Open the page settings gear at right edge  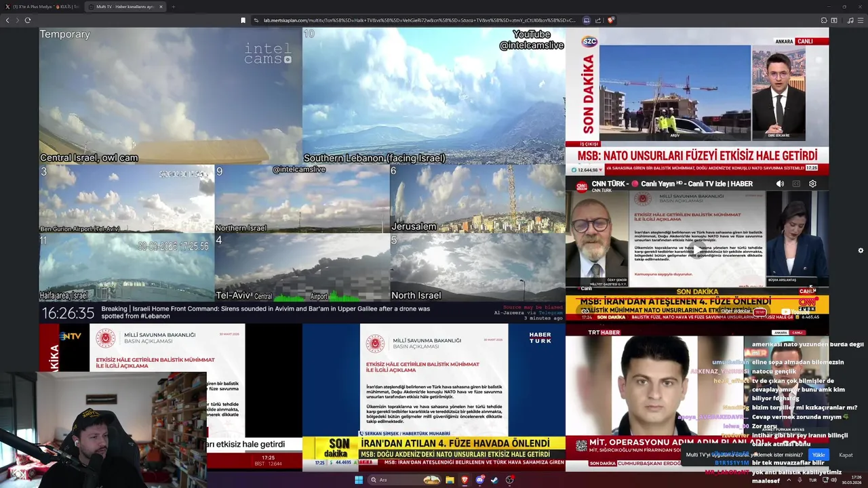[861, 250]
